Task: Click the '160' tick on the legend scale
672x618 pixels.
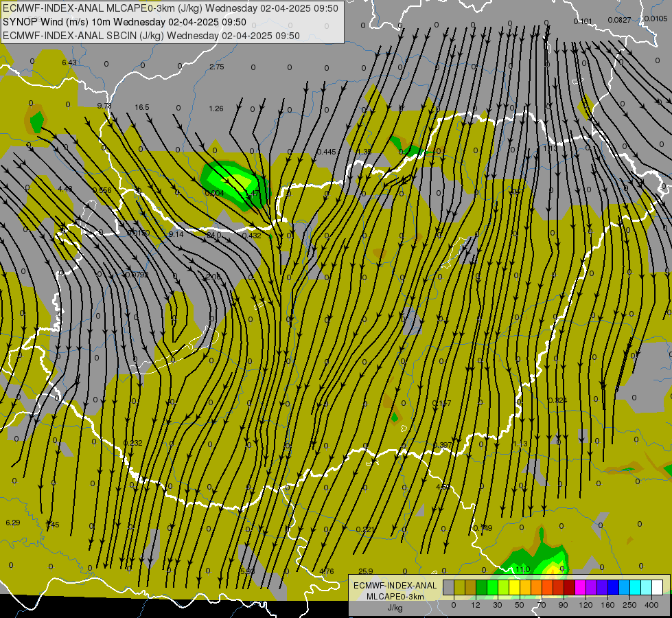Action: pyautogui.click(x=607, y=605)
